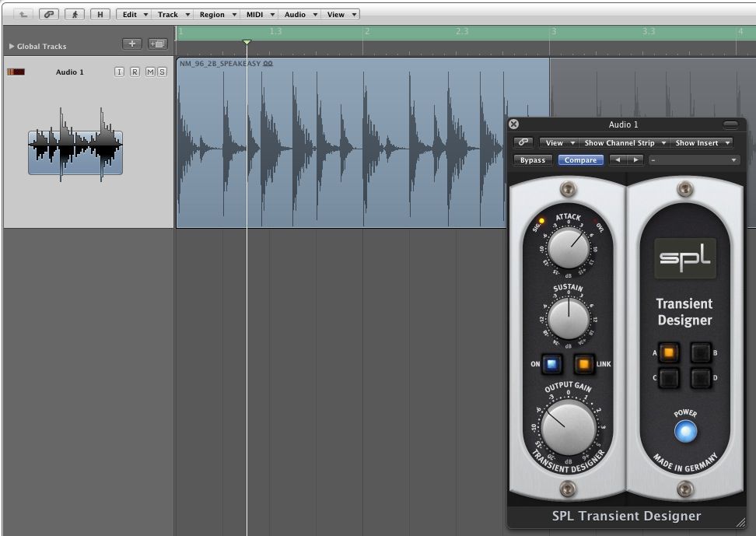The image size is (756, 536).
Task: Click the H hide-view button
Action: pyautogui.click(x=100, y=15)
